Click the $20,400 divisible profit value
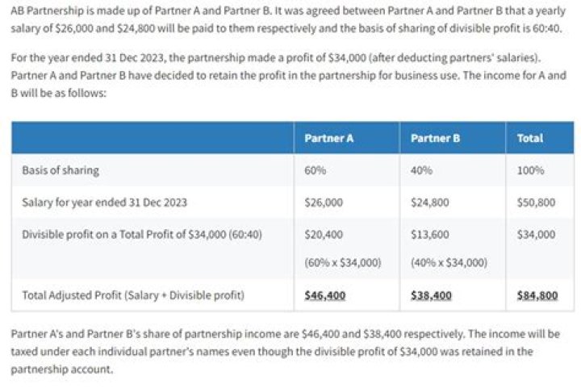The height and width of the screenshot is (392, 581). [x=324, y=235]
